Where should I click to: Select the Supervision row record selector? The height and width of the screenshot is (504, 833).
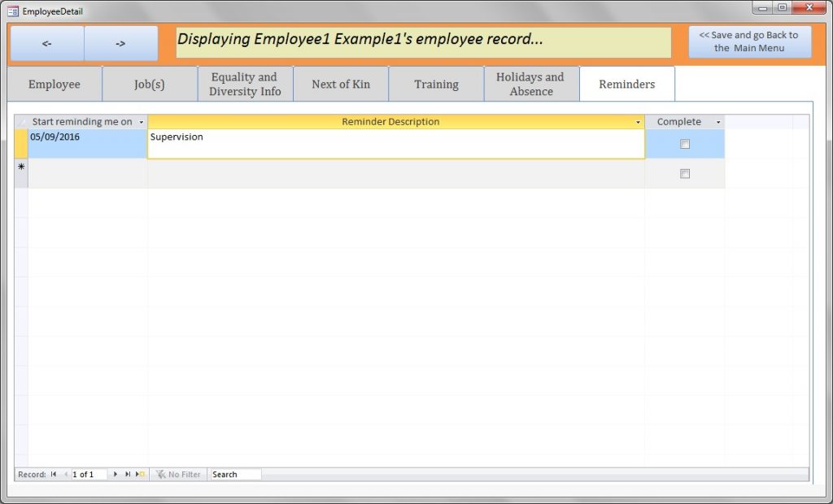pos(21,142)
